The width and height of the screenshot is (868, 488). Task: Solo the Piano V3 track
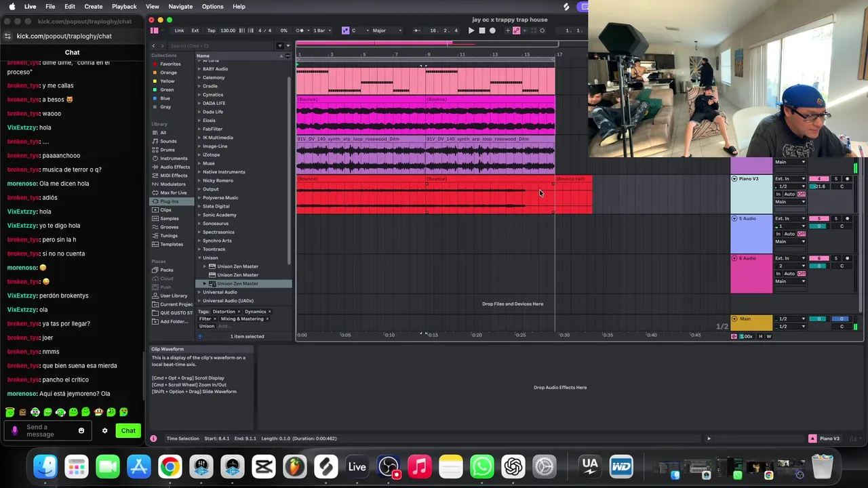[x=836, y=179]
